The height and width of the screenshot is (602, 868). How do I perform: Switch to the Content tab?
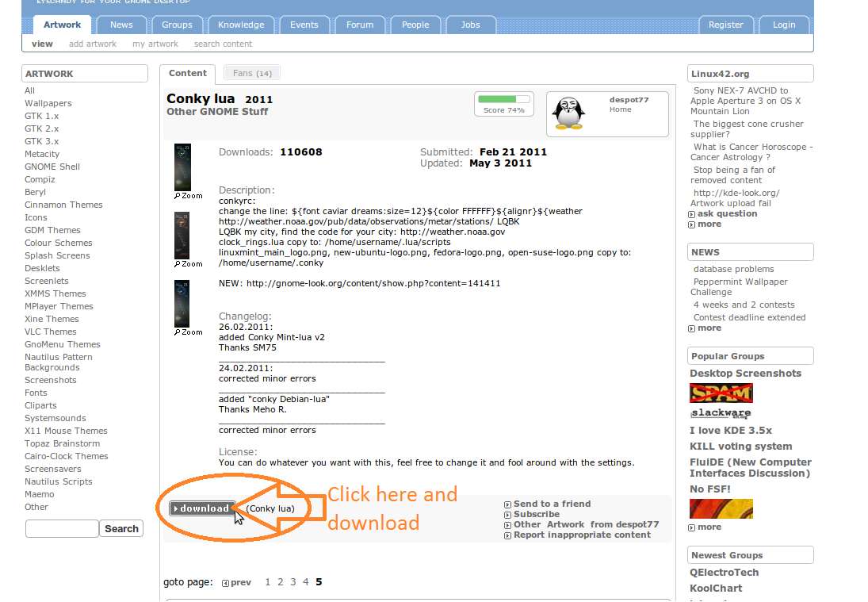[188, 73]
